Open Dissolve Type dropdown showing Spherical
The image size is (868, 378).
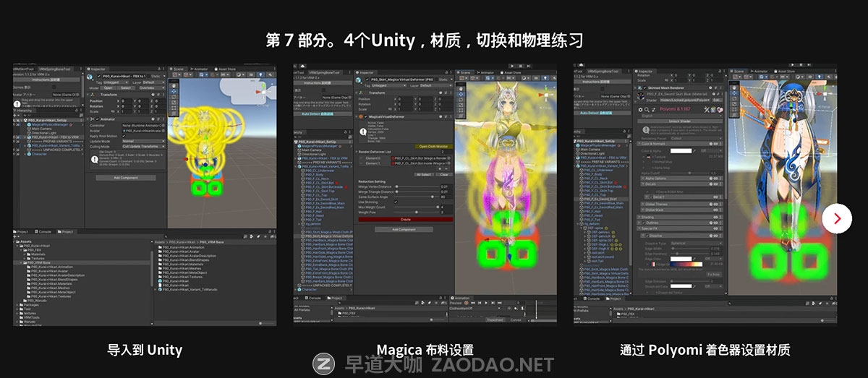point(696,244)
